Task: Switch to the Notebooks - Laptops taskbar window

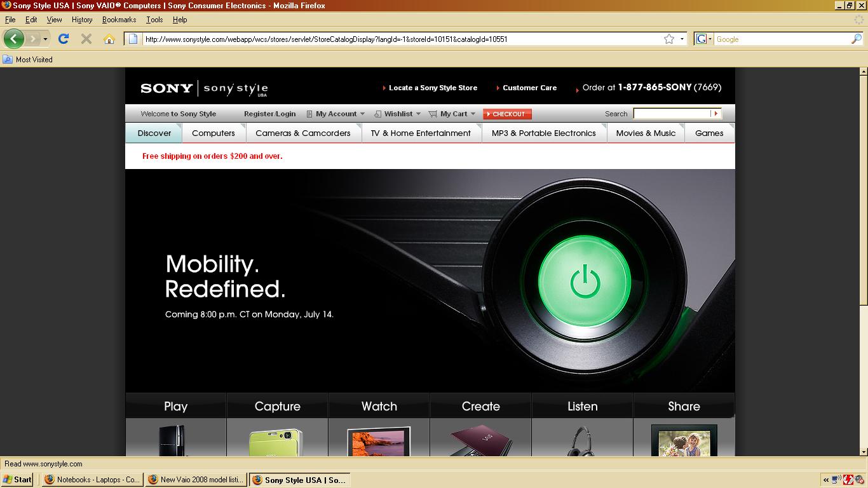Action: tap(93, 480)
